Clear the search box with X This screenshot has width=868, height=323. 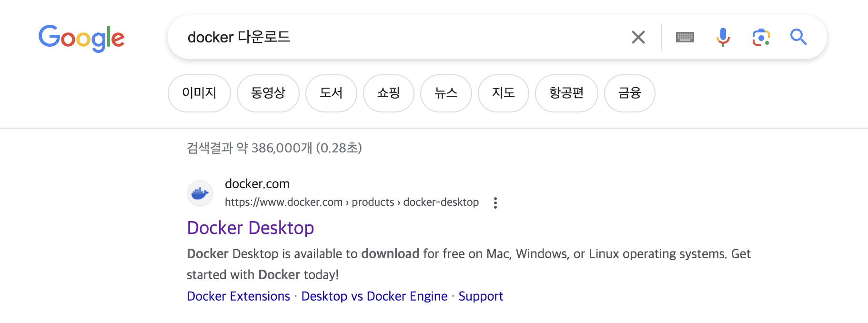(638, 37)
